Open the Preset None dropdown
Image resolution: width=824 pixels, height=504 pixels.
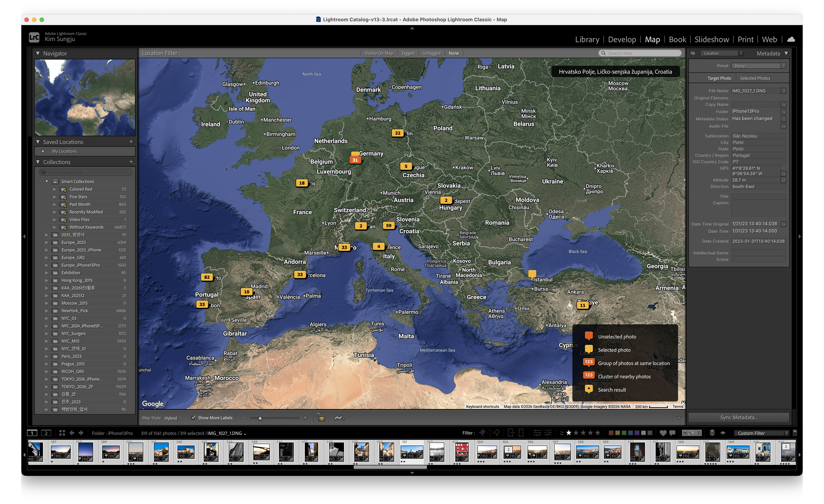coord(758,66)
